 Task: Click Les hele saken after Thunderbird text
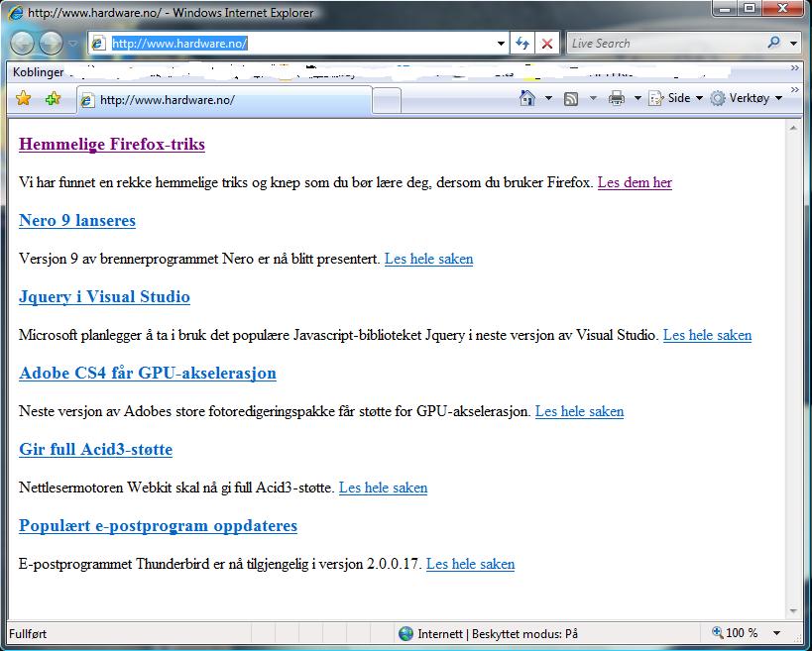pos(471,564)
